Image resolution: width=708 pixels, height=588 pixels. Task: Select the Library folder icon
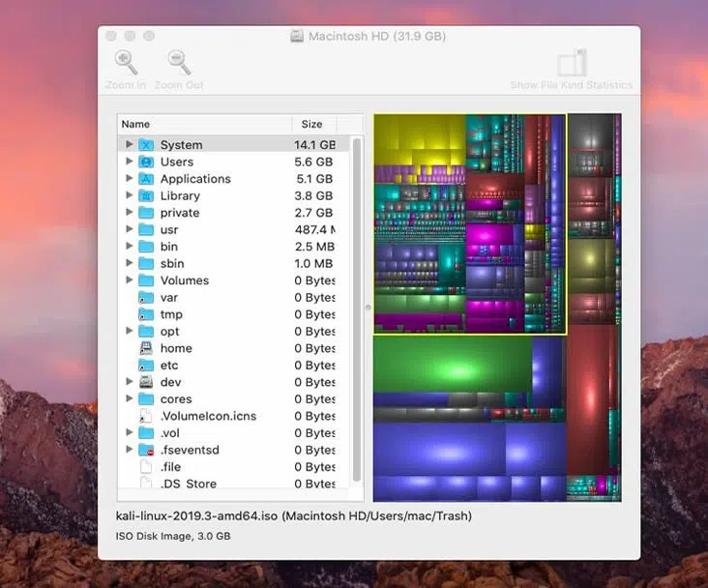coord(146,195)
